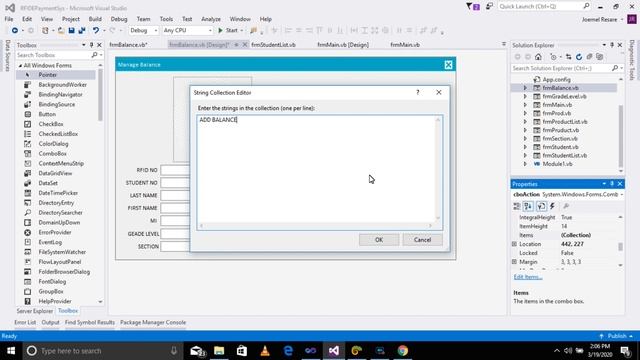
Task: Click OK in String Collection Editor
Action: click(x=379, y=240)
